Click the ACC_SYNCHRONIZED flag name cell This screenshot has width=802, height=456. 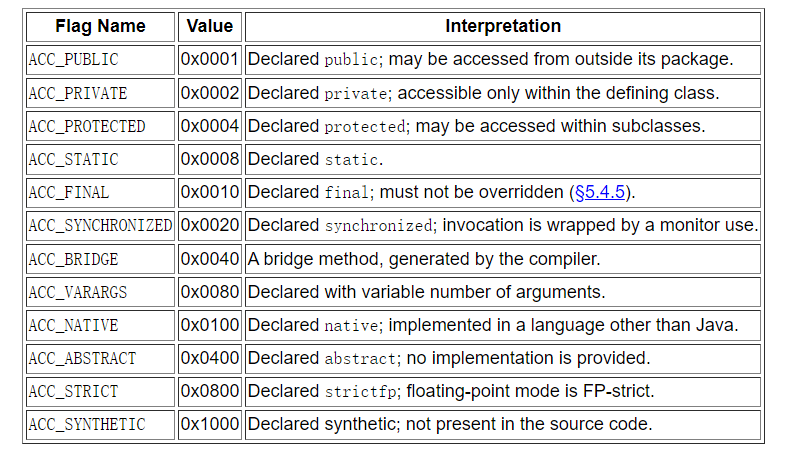(100, 226)
